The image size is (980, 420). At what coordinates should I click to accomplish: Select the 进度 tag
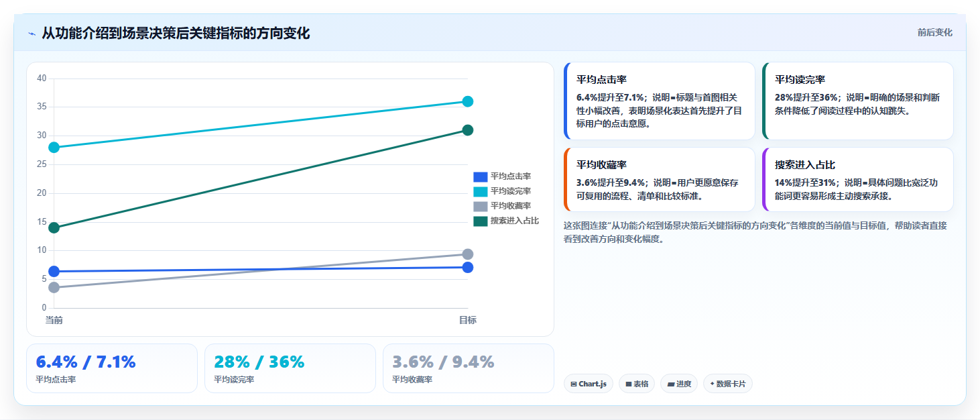click(x=679, y=384)
